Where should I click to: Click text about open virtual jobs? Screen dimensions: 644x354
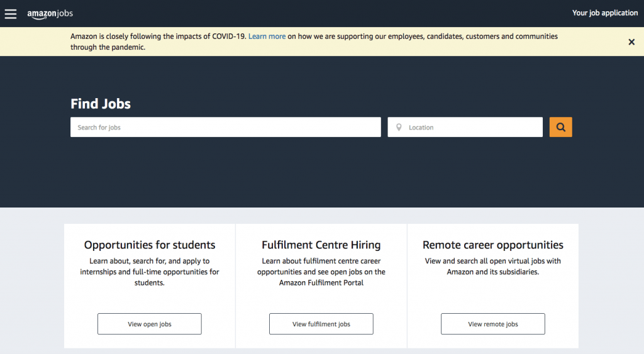(x=493, y=267)
